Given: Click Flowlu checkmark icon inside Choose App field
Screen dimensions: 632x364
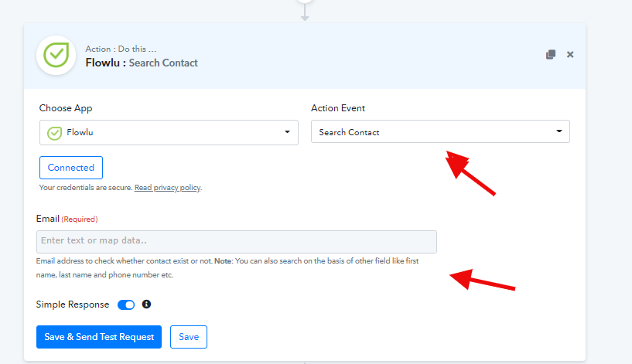Looking at the screenshot, I should click(x=54, y=132).
